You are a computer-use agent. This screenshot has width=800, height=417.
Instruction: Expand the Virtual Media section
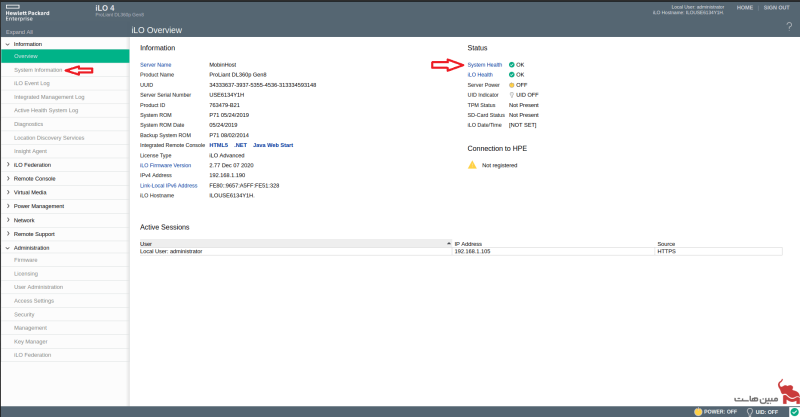click(8, 192)
